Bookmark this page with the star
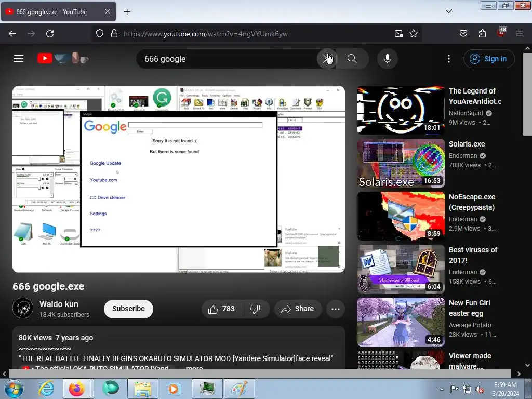532x399 pixels. [413, 34]
